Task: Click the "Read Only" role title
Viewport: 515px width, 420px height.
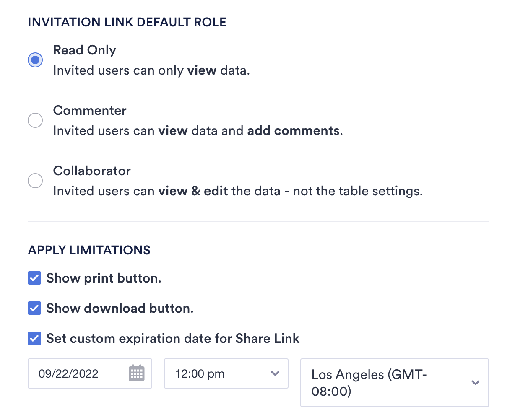Action: (85, 50)
